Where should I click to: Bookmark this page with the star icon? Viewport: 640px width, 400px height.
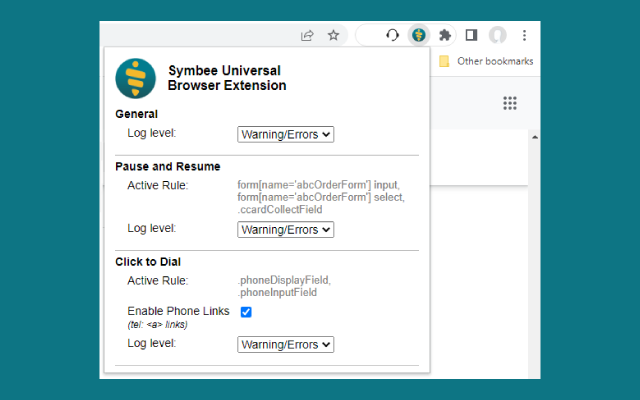pos(333,35)
